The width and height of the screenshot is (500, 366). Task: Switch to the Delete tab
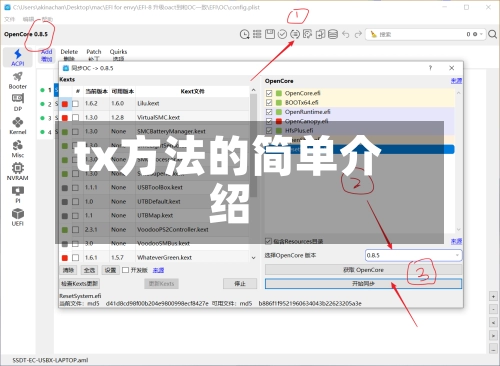click(69, 55)
